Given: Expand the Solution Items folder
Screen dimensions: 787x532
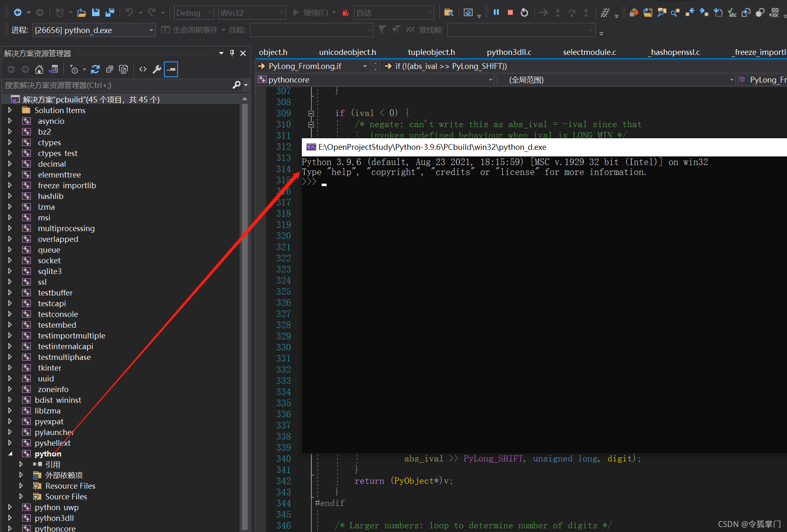Looking at the screenshot, I should (10, 110).
